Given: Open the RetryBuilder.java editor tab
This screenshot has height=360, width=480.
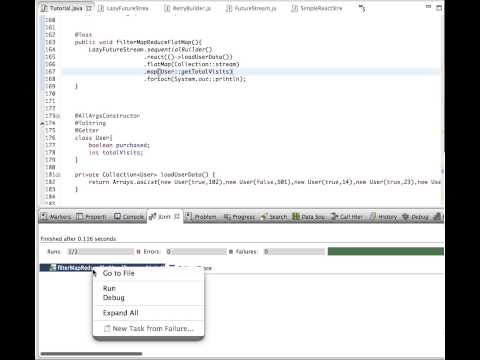Looking at the screenshot, I should pyautogui.click(x=188, y=8).
